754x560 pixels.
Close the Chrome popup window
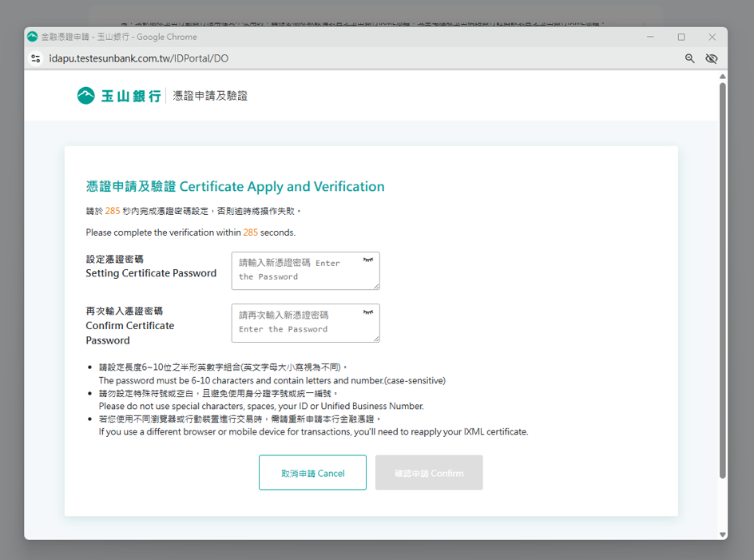pyautogui.click(x=712, y=37)
